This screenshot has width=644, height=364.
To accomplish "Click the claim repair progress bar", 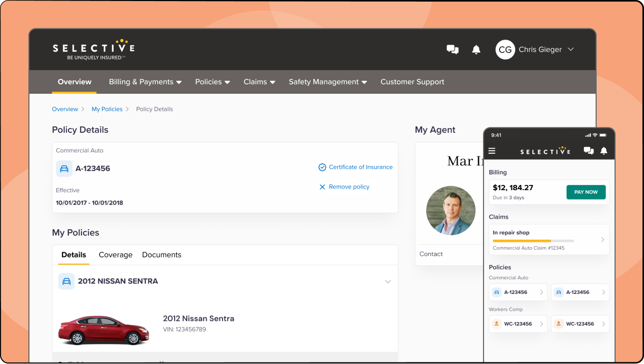I will (x=533, y=241).
